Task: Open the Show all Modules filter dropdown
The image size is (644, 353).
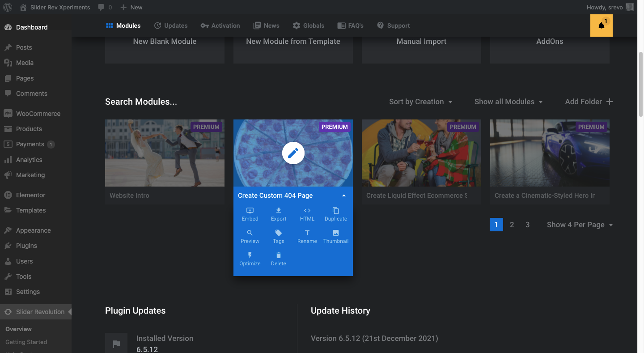Action: 508,102
